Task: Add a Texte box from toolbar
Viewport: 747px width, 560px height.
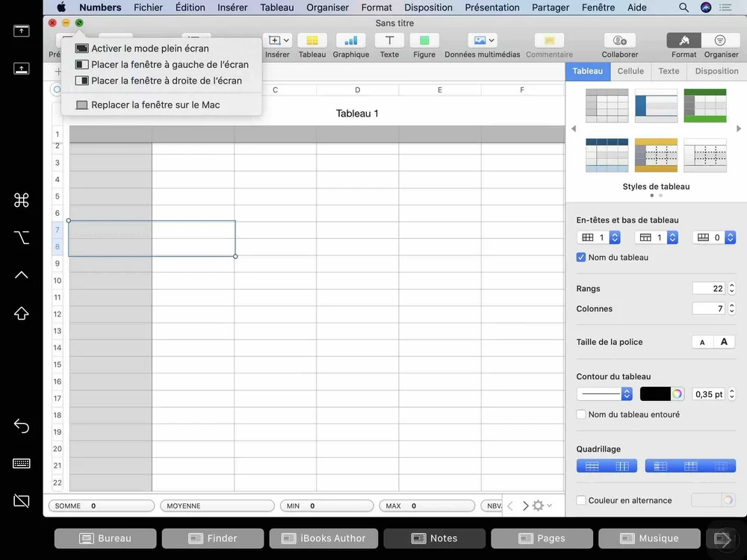Action: (x=389, y=41)
